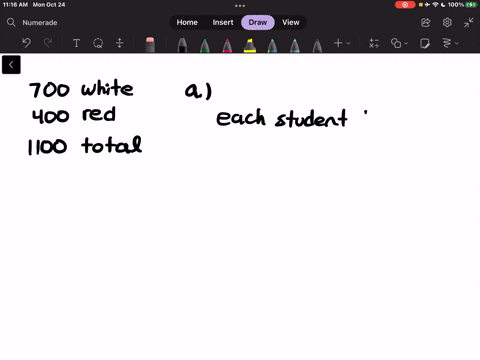480x360 pixels.
Task: Click the handwritten '700 white' text
Action: tap(81, 89)
